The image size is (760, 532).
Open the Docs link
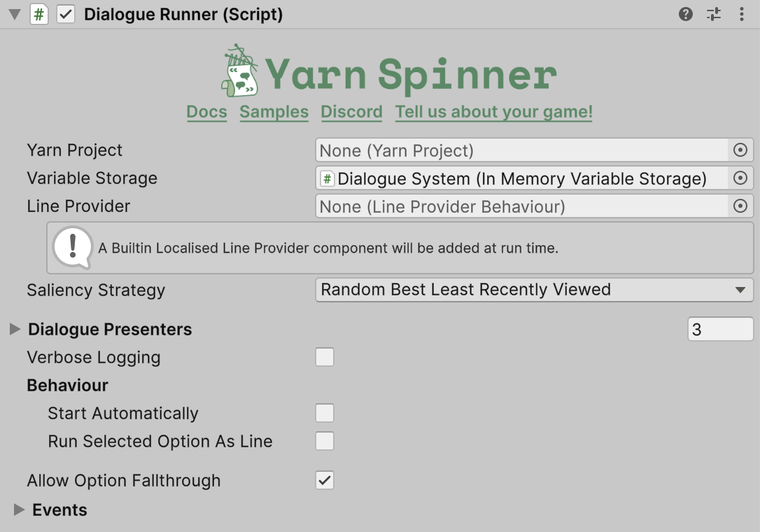[x=206, y=112]
